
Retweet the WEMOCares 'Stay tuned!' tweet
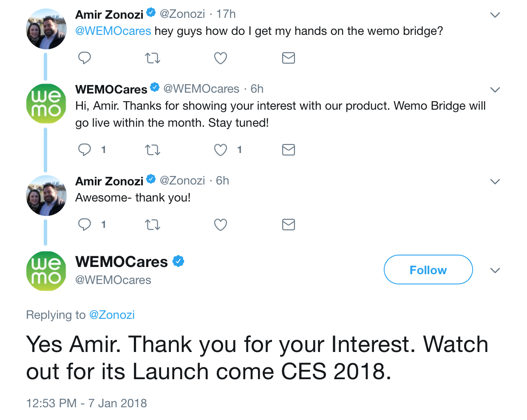coord(153,150)
